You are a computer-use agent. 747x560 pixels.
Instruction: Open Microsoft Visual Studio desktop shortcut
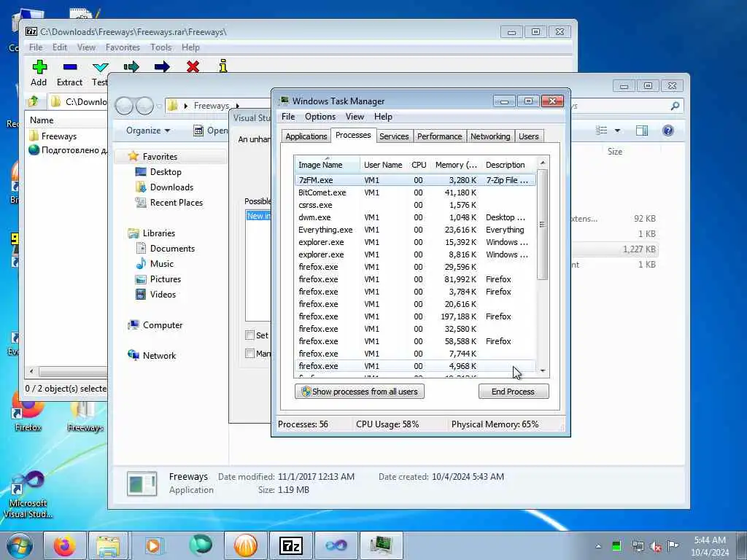[x=27, y=494]
